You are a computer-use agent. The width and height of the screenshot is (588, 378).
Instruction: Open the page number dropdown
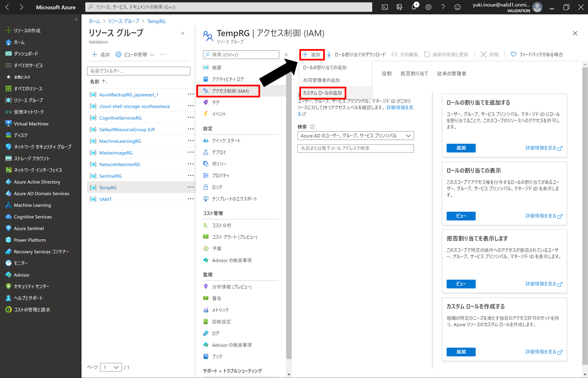111,368
